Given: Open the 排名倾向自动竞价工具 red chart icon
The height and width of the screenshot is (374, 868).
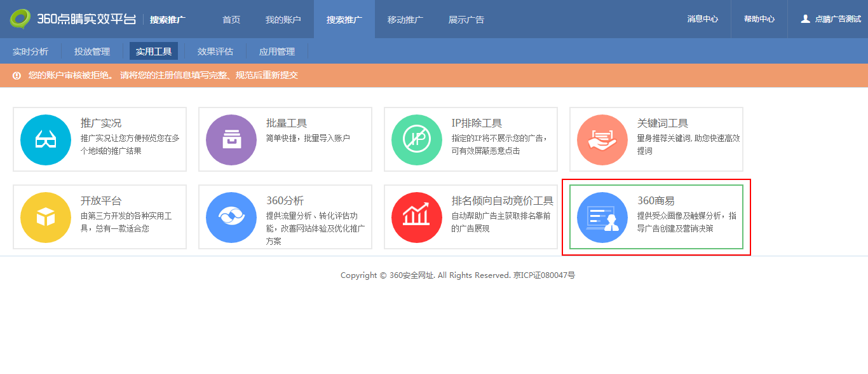Looking at the screenshot, I should click(x=417, y=217).
